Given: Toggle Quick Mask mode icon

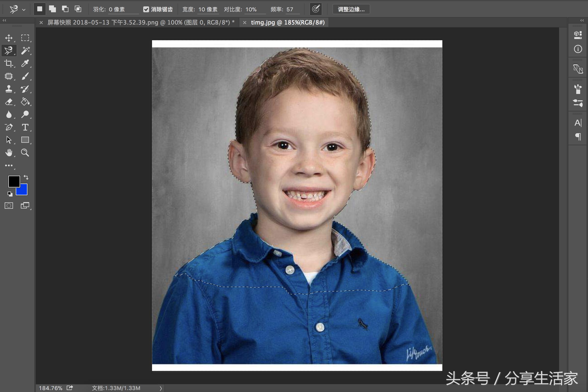Looking at the screenshot, I should (9, 206).
